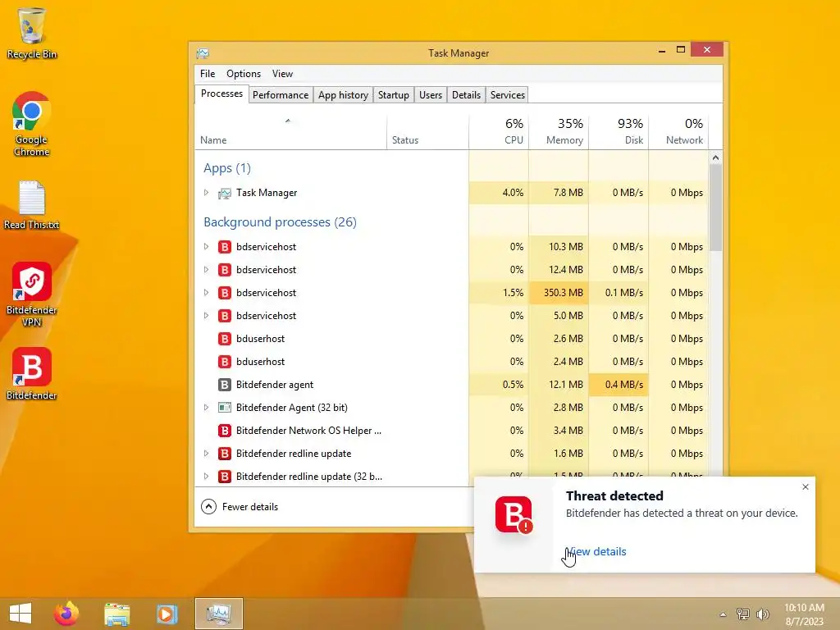Dismiss the Threat detected notification
This screenshot has width=840, height=630.
(806, 487)
